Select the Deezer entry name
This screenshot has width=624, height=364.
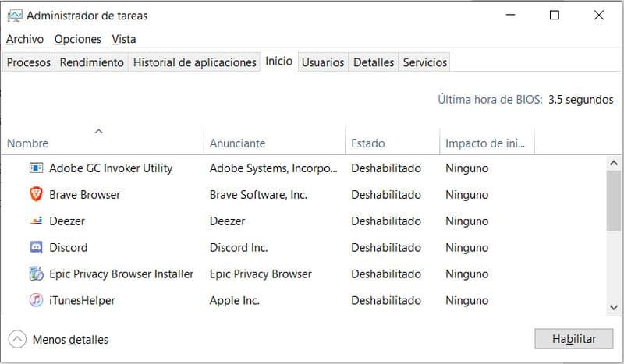click(67, 221)
